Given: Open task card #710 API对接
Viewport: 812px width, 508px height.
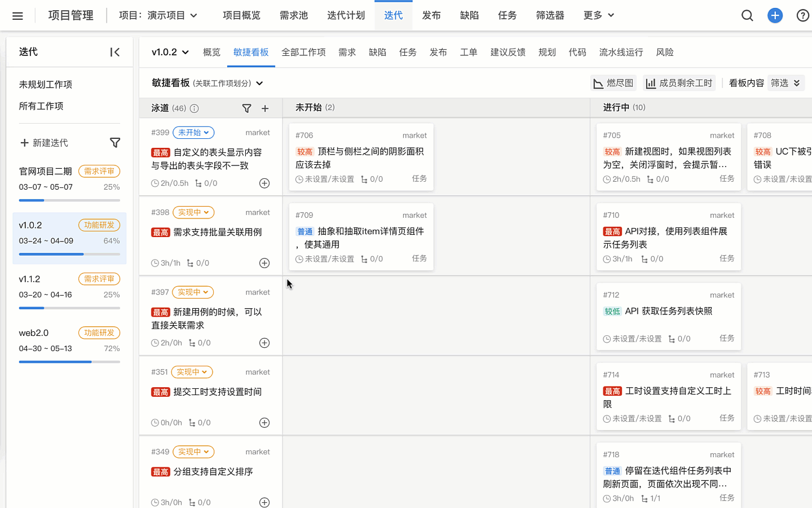Looking at the screenshot, I should pyautogui.click(x=669, y=237).
